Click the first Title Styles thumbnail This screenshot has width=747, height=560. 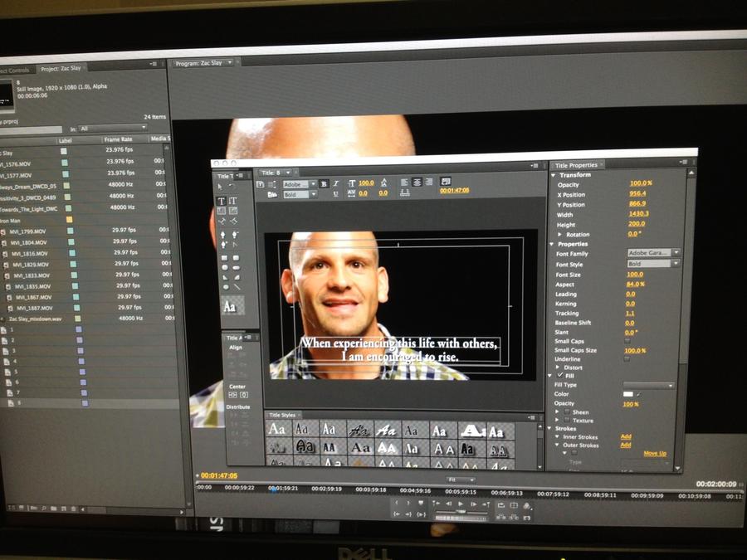tap(277, 430)
